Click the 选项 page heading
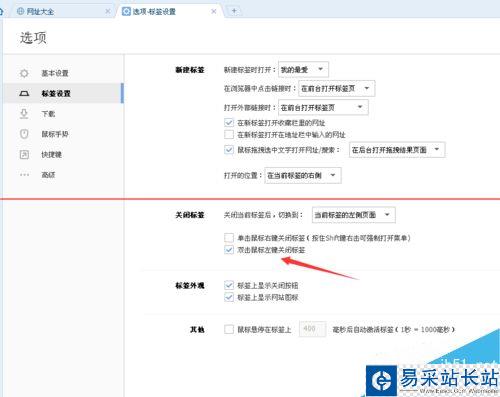 33,38
